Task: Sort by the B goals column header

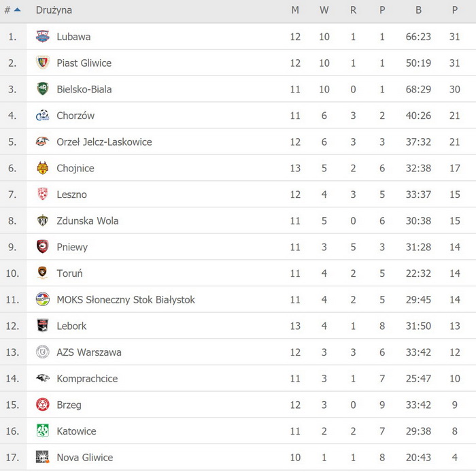Action: [418, 10]
